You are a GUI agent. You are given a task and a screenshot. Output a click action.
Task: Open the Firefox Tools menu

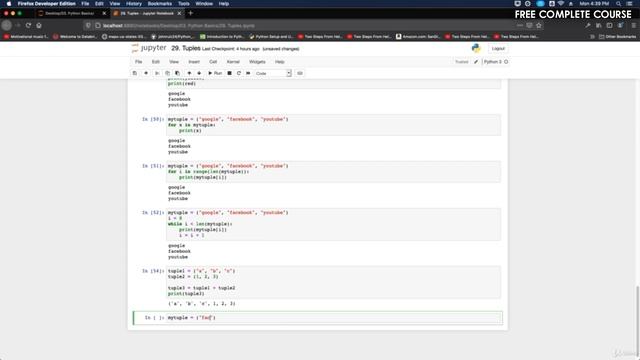coord(184,4)
